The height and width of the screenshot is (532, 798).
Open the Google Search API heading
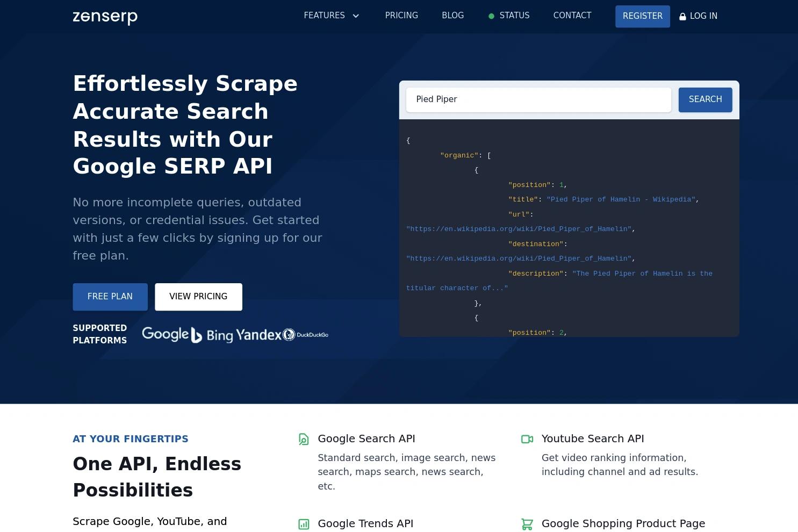coord(366,438)
